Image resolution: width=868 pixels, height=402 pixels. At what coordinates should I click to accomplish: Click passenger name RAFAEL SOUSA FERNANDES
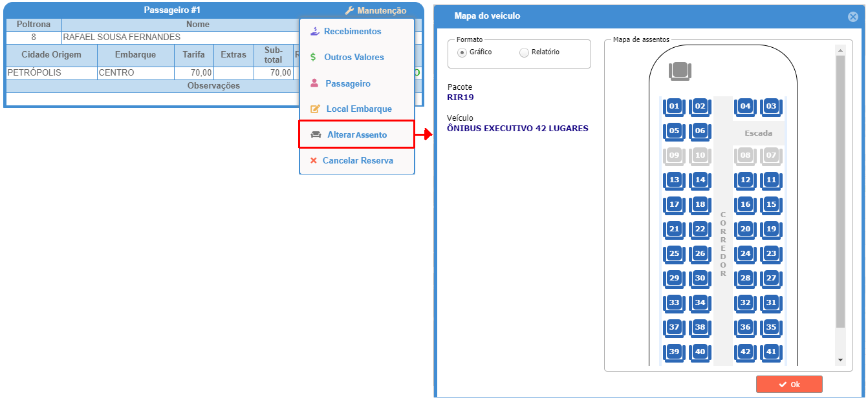click(122, 37)
